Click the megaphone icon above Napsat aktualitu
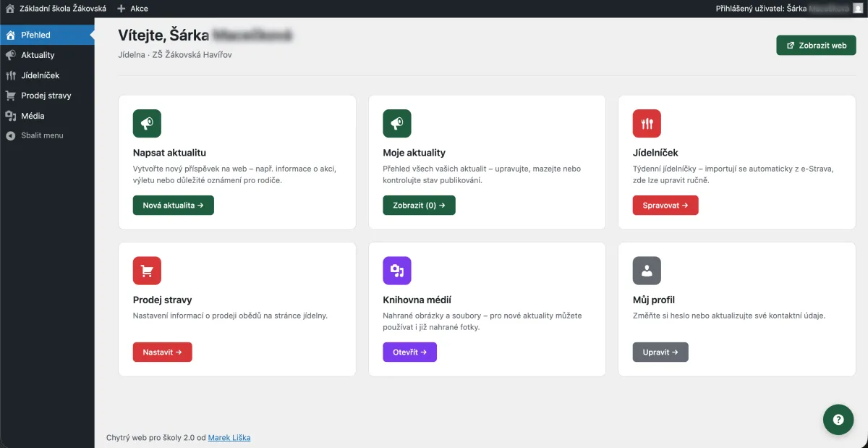 click(x=147, y=124)
